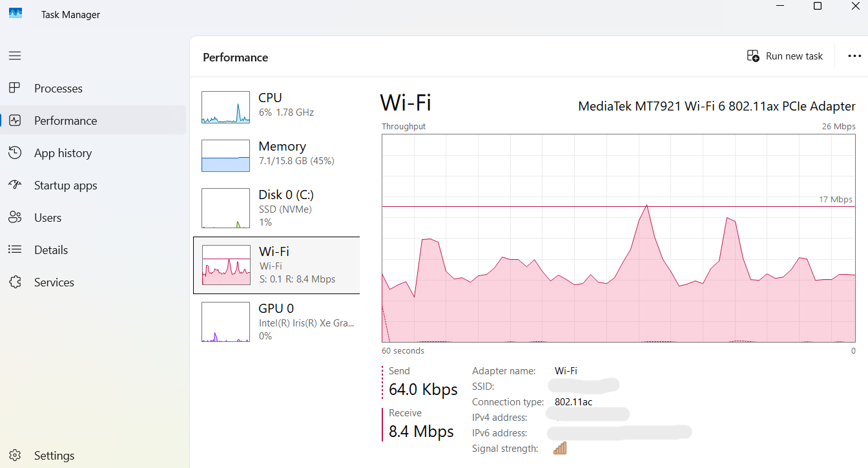Click the Startup apps gauge icon
The image size is (868, 468).
pyautogui.click(x=15, y=186)
